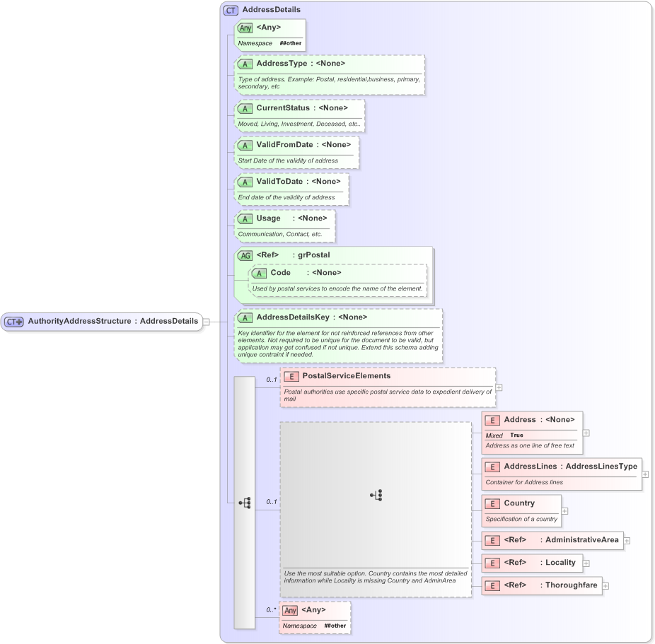Click the E icon of the Locality reference

pos(492,563)
